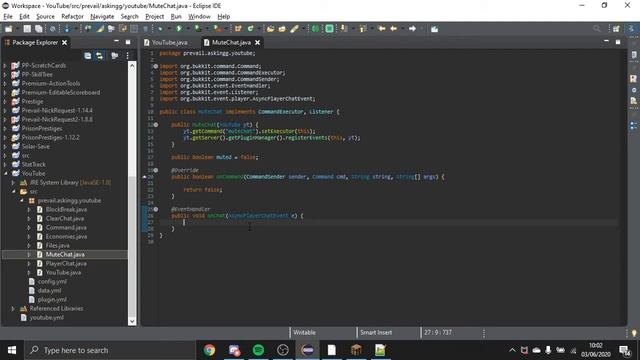Screen dimensions: 640x360
Task: Open the Refactor menu
Action: coord(72,16)
